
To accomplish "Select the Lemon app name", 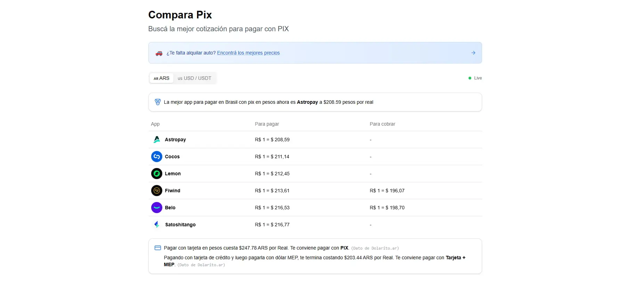I will [173, 174].
